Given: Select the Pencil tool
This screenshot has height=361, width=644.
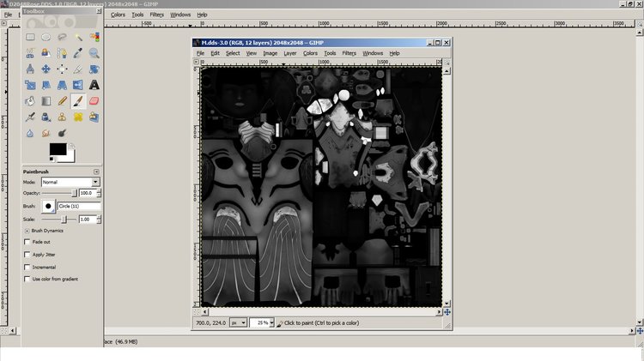Looking at the screenshot, I should 62,101.
